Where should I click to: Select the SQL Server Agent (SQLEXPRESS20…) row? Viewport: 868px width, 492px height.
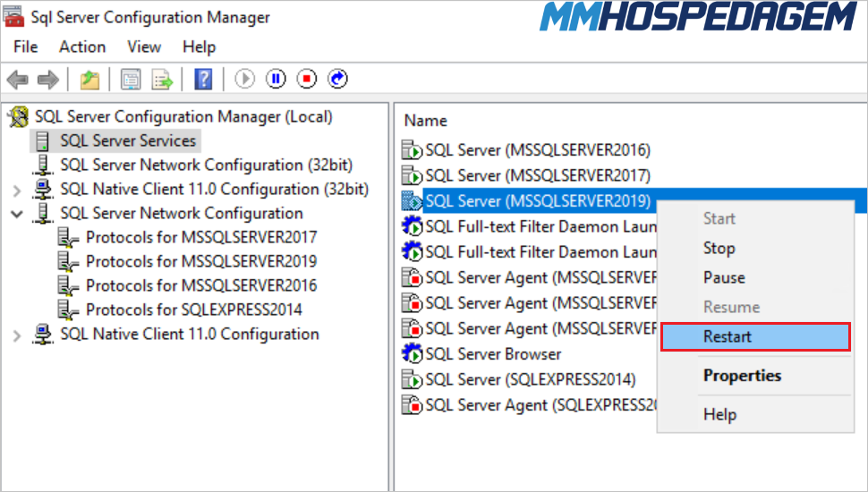tap(540, 404)
